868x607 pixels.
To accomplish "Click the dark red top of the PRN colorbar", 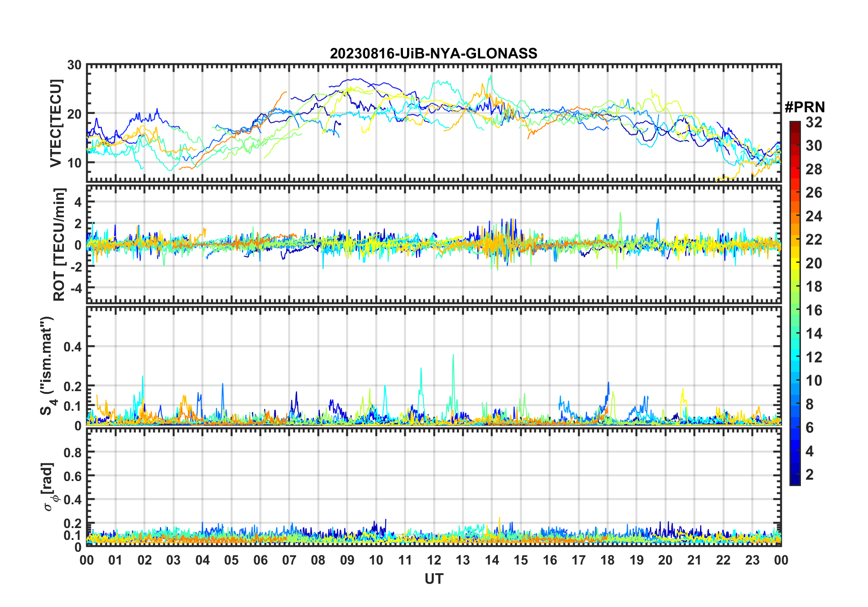I will click(795, 127).
